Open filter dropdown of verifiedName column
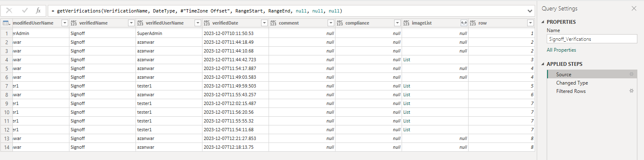The width and height of the screenshot is (644, 160). click(131, 23)
